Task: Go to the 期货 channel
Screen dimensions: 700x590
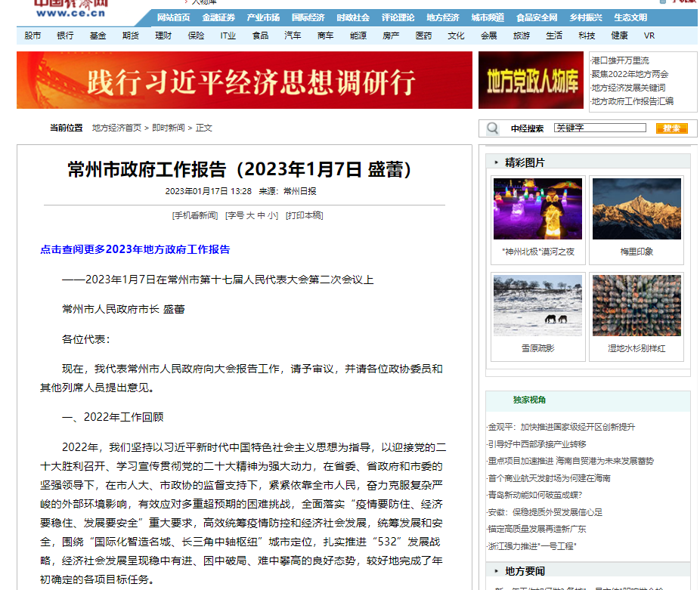Action: 130,36
